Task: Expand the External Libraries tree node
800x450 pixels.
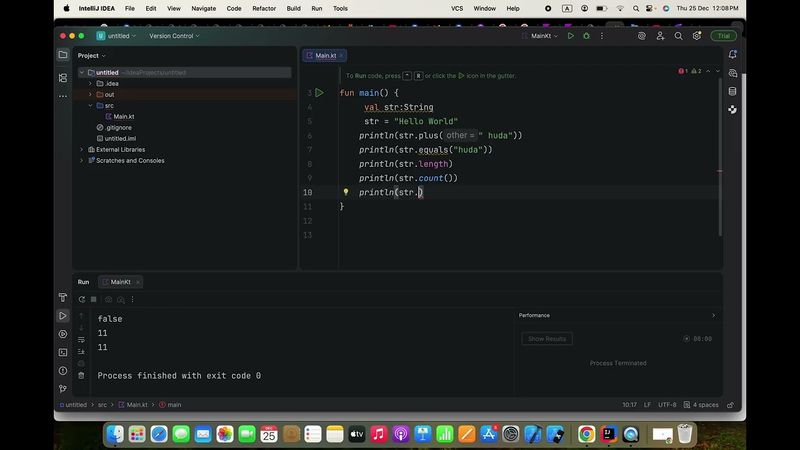Action: click(x=82, y=149)
